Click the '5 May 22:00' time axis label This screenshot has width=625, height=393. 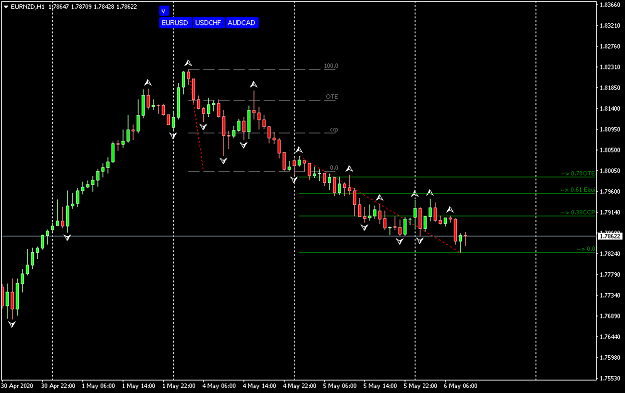[421, 386]
